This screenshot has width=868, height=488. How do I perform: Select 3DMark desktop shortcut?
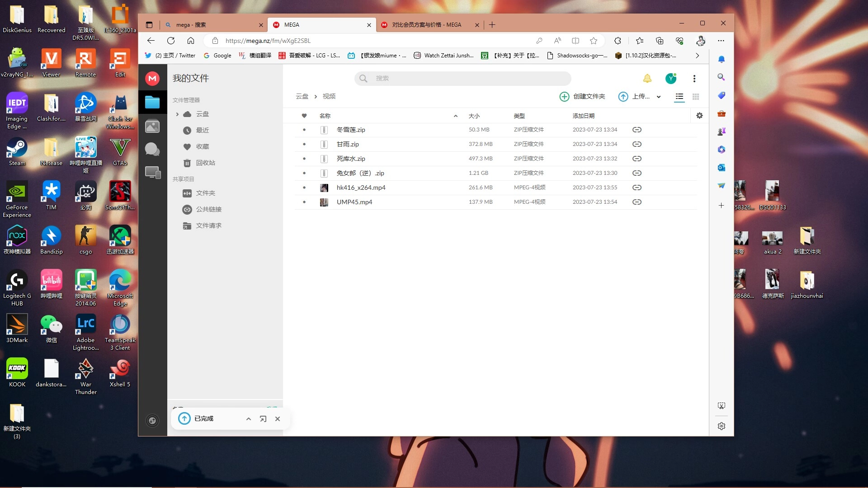tap(17, 329)
